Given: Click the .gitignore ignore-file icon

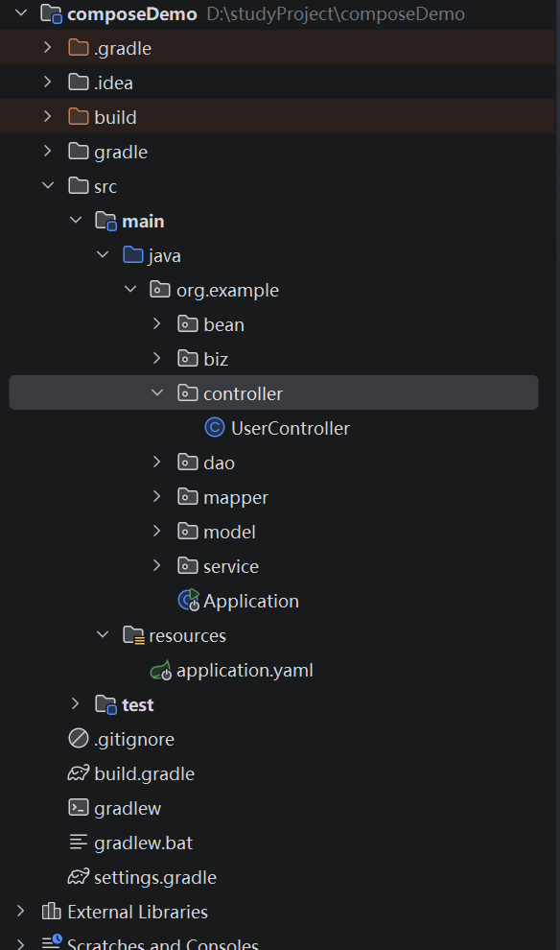Looking at the screenshot, I should [x=79, y=739].
